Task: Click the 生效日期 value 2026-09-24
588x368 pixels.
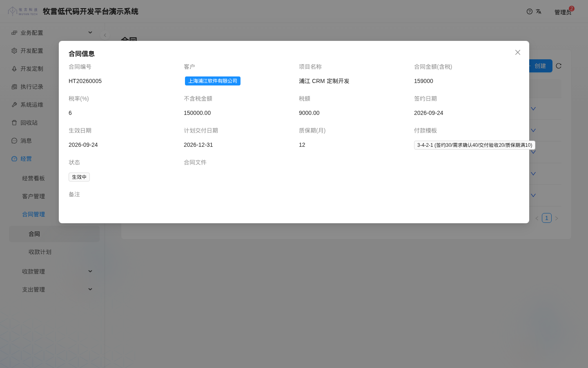Action: click(83, 145)
